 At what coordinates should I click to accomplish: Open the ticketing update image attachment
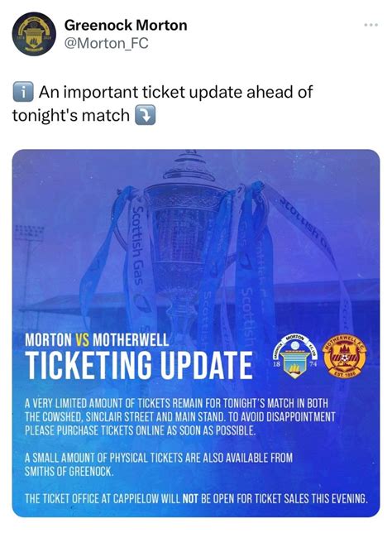(196, 334)
